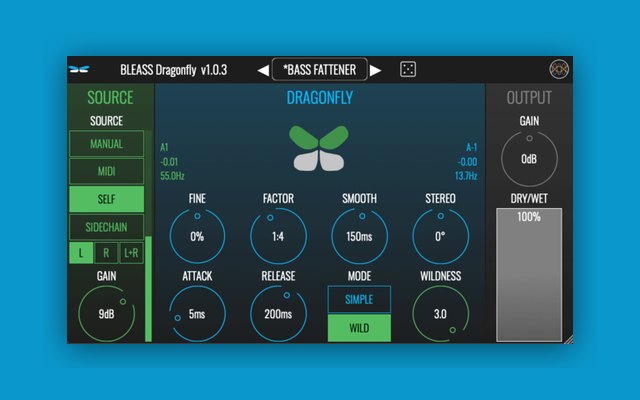Click the -0.01 detune readout
This screenshot has height=400, width=640.
[169, 162]
